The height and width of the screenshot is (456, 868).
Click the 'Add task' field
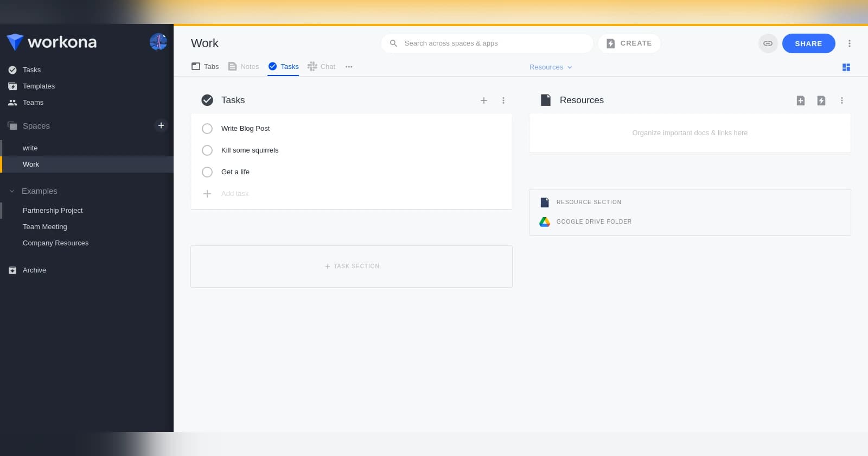tap(235, 194)
